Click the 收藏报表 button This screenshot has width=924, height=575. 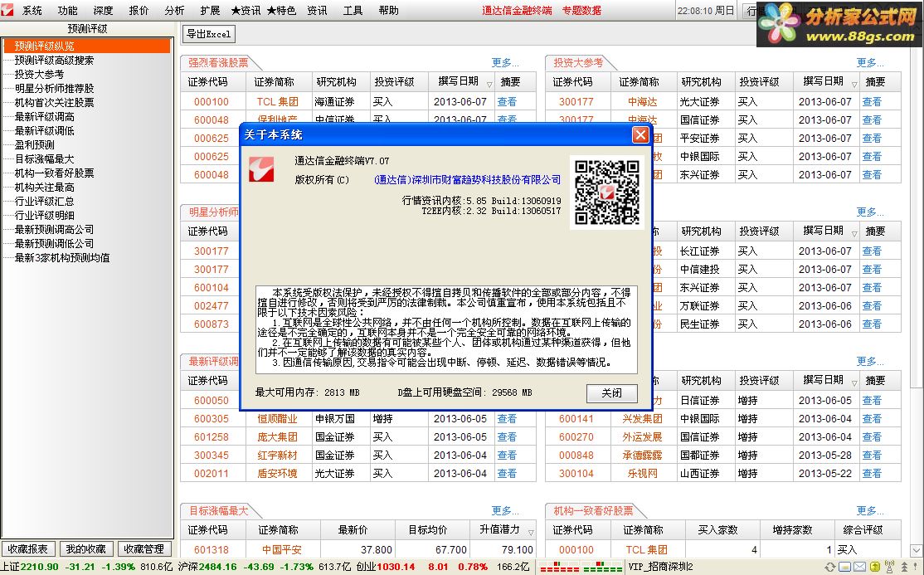pos(28,549)
